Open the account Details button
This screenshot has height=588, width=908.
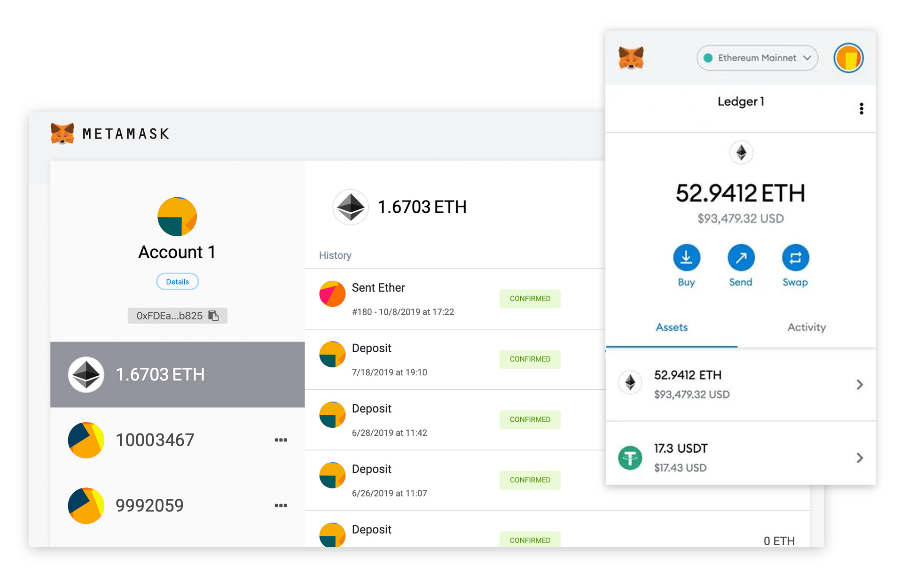tap(177, 282)
